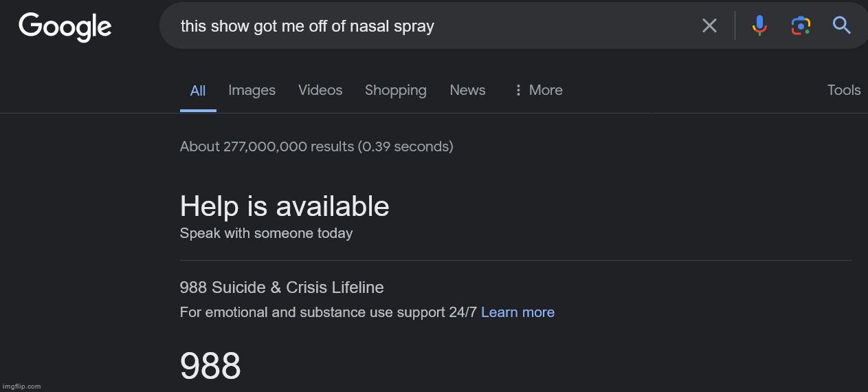Expand the More search filters menu
The width and height of the screenshot is (868, 392).
point(538,90)
